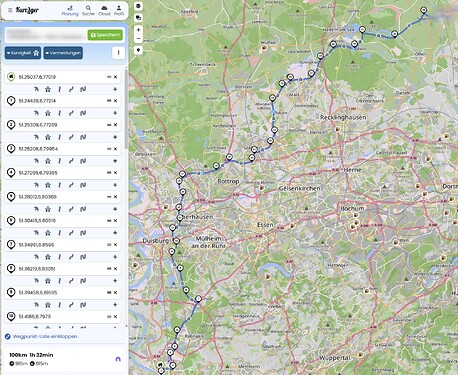Click the waypoint list scrollbar
458x375 pixels.
coord(126,110)
